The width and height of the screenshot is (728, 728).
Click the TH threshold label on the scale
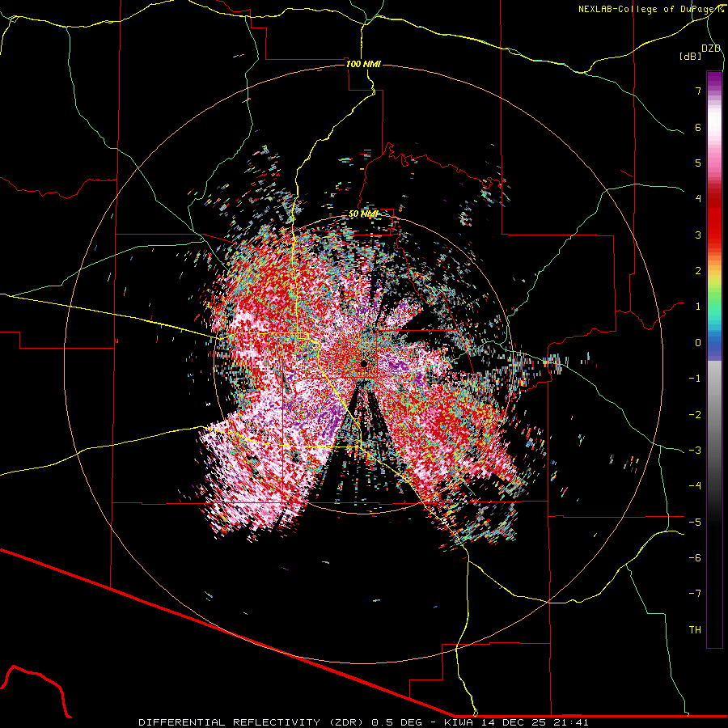click(x=695, y=630)
